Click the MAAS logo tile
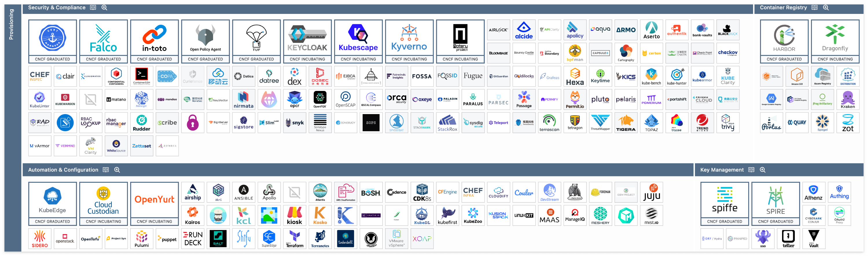Image resolution: width=868 pixels, height=256 pixels. [x=549, y=215]
